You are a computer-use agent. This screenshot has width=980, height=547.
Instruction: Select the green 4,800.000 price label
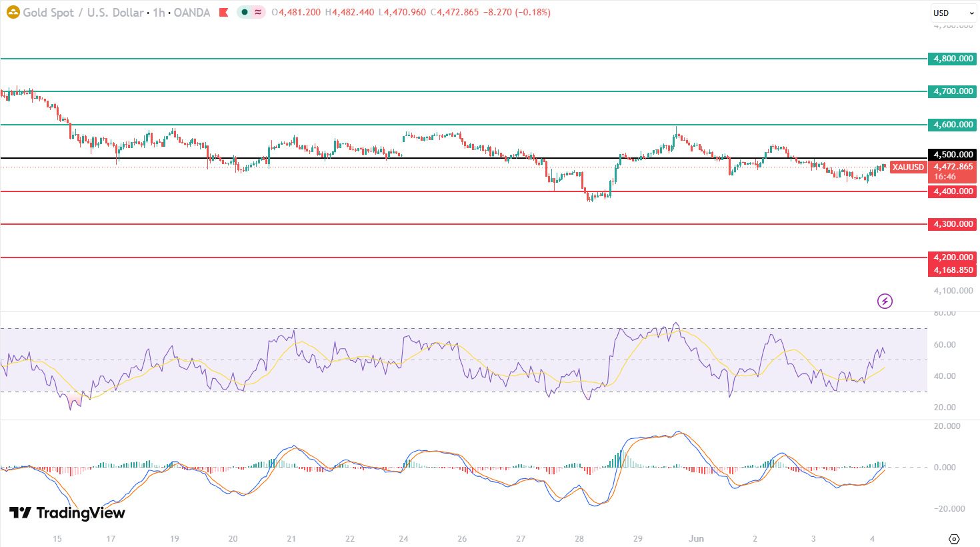(953, 59)
